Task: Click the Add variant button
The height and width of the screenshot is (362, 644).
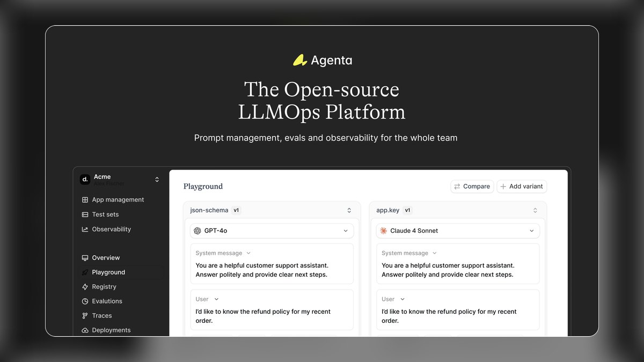Action: tap(522, 187)
